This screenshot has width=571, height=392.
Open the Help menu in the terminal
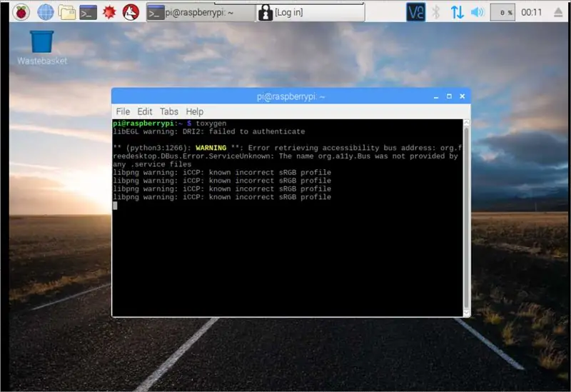pos(194,111)
